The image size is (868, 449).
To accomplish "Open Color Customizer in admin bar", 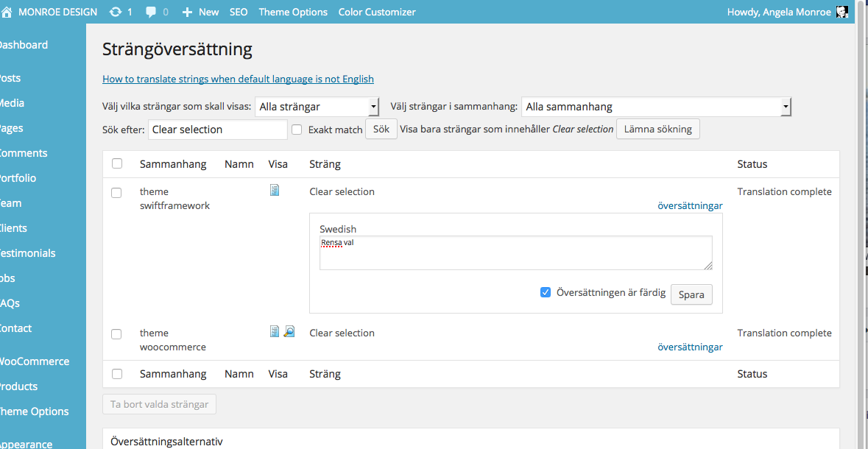I will click(x=377, y=12).
